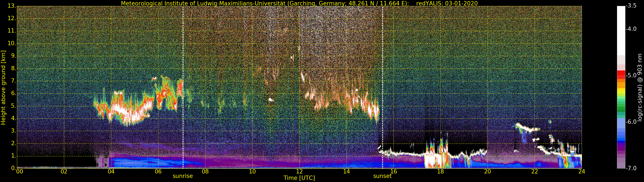
Task: Click the white dotted sunset marker line
Action: tap(382, 87)
